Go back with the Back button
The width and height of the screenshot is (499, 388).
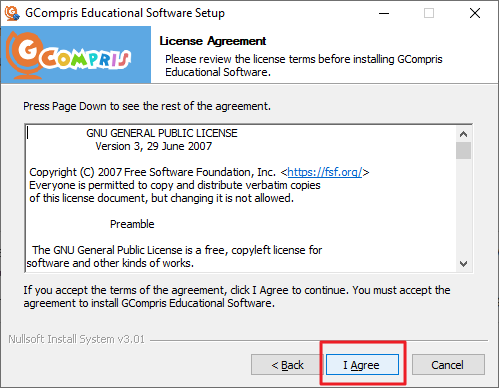pyautogui.click(x=287, y=365)
